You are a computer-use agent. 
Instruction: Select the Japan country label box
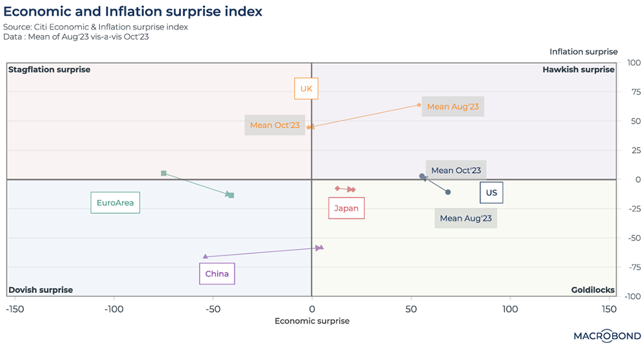click(x=346, y=208)
